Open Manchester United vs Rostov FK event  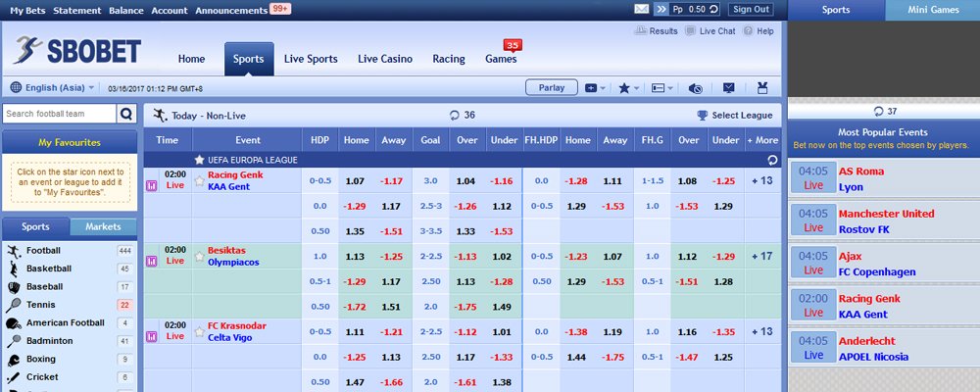coord(884,221)
